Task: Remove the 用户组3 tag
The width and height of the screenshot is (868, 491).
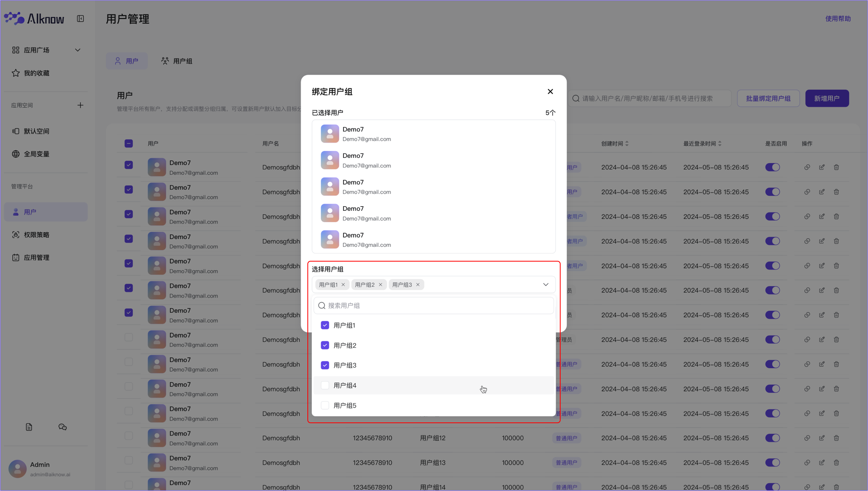Action: [418, 285]
